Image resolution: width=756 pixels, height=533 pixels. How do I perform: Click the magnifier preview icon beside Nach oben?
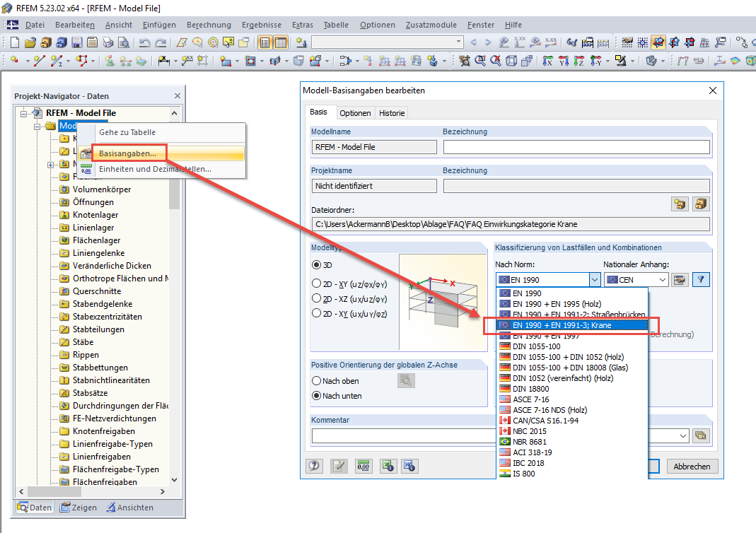tap(406, 381)
